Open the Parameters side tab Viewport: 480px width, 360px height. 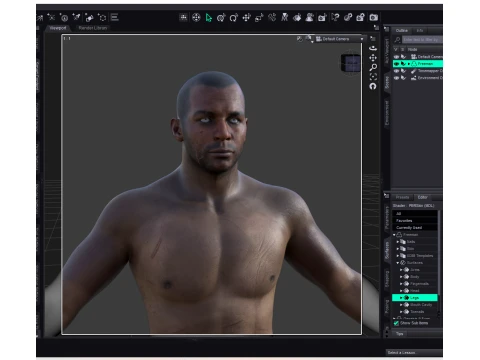[387, 218]
